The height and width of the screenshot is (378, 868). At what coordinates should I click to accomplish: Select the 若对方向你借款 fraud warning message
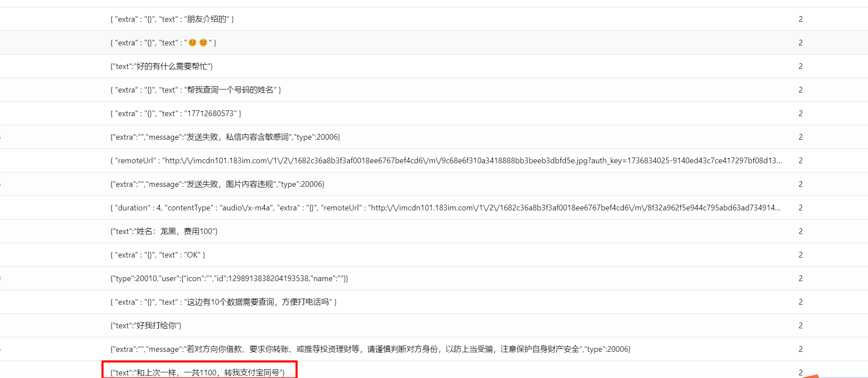[x=370, y=349]
